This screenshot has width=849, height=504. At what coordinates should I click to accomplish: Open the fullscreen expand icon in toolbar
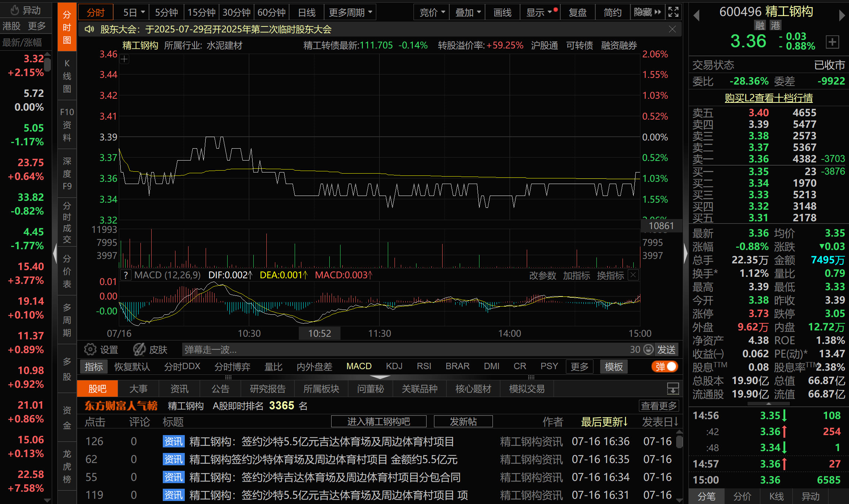(673, 12)
